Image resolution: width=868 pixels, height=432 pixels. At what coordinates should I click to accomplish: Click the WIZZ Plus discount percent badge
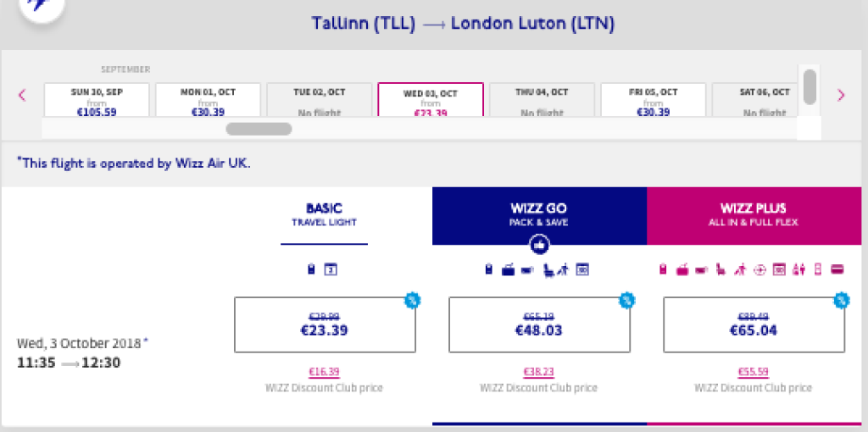coord(841,300)
